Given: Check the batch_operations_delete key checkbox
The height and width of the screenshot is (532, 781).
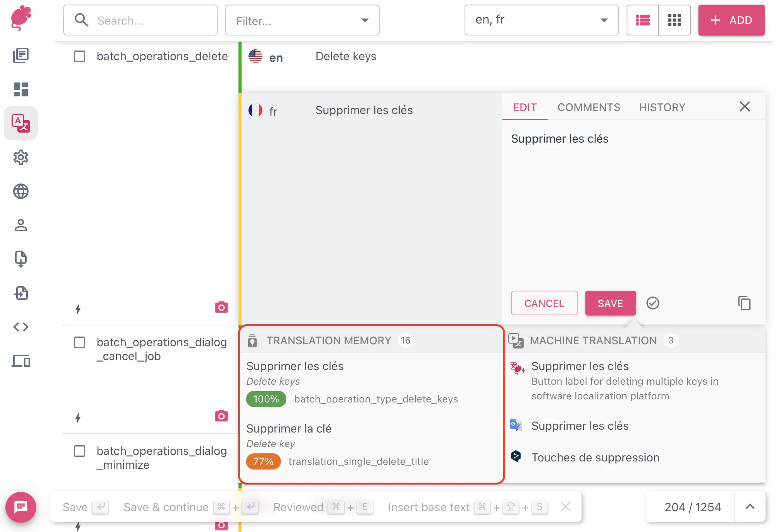Looking at the screenshot, I should [79, 56].
